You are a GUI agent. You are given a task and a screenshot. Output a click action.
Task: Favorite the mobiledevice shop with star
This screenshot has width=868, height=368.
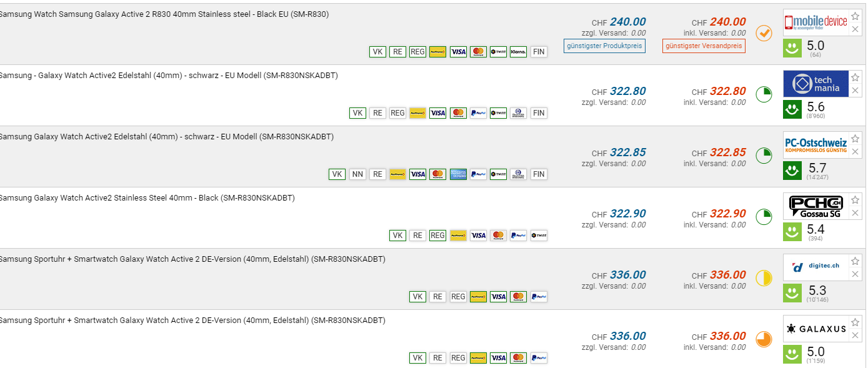[856, 16]
